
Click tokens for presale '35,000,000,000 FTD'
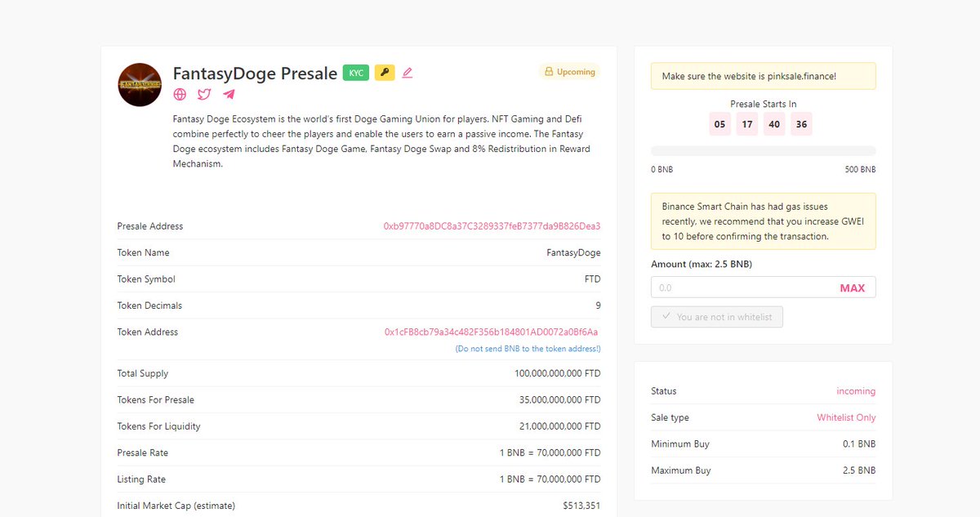[x=559, y=400]
